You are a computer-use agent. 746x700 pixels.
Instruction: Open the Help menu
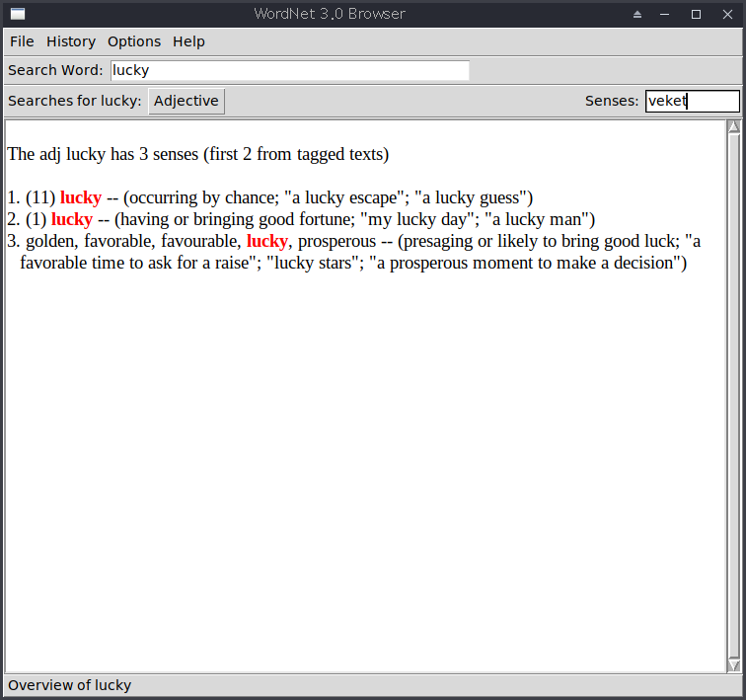pyautogui.click(x=188, y=41)
